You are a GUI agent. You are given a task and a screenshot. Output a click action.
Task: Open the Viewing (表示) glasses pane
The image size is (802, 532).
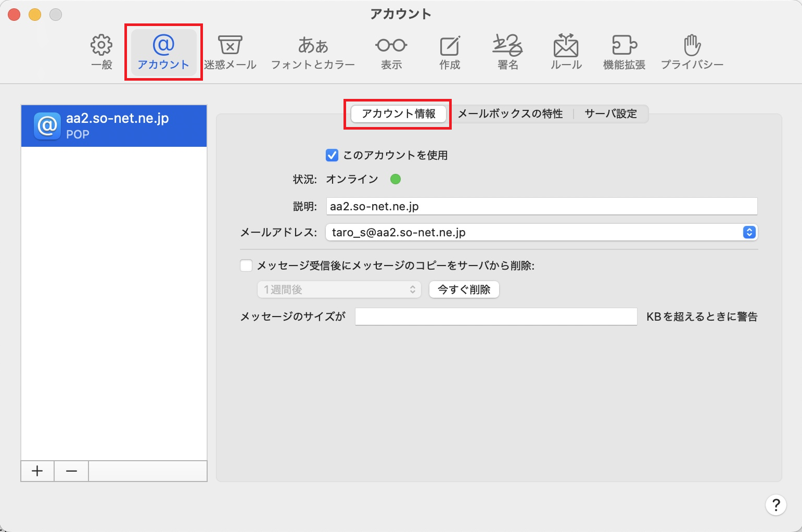pyautogui.click(x=391, y=52)
